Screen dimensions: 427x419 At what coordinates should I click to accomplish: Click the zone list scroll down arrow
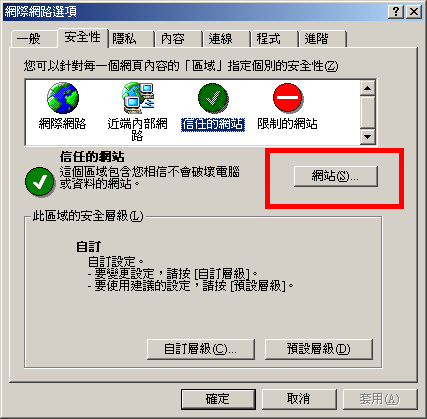(x=368, y=136)
